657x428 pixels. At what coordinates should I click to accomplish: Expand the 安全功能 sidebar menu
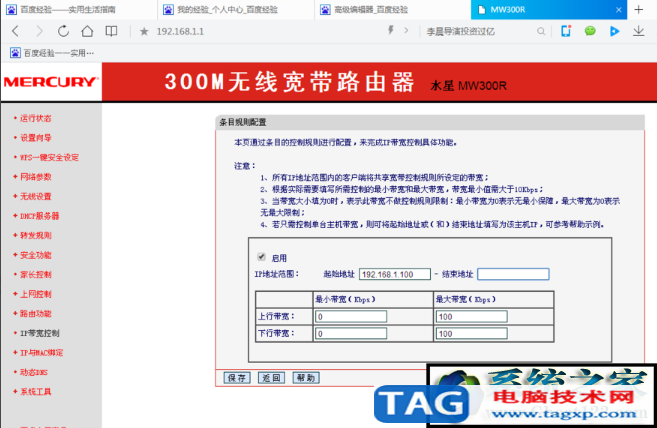pyautogui.click(x=36, y=255)
